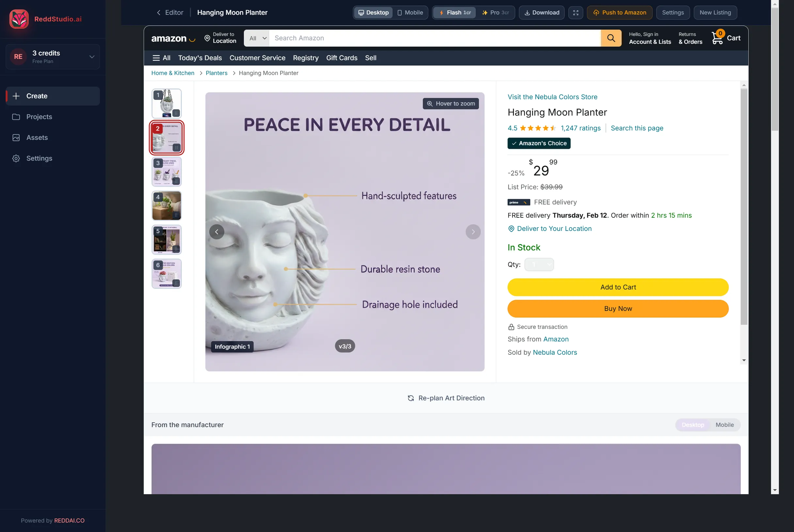Click the prime badge icon
Screen dimensions: 794x532
518,202
